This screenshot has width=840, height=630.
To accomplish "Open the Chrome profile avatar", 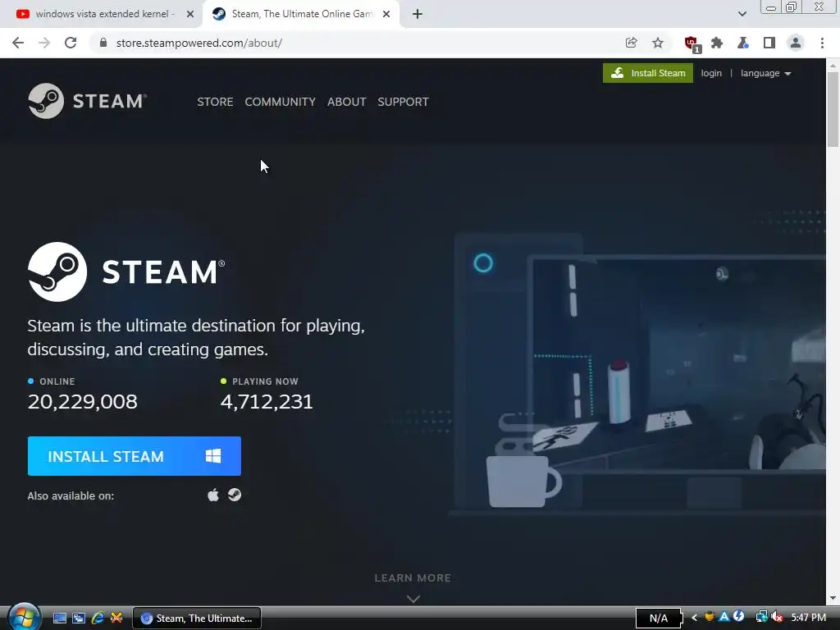I will click(x=796, y=43).
